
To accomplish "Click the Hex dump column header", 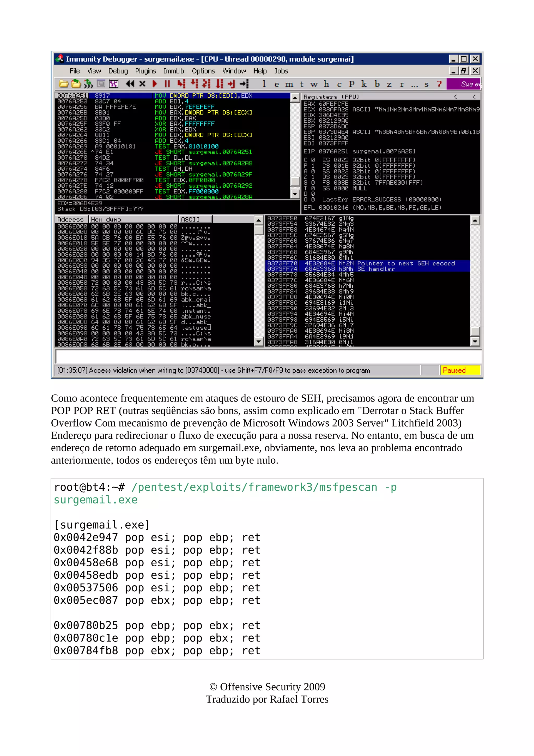I will point(133,219).
